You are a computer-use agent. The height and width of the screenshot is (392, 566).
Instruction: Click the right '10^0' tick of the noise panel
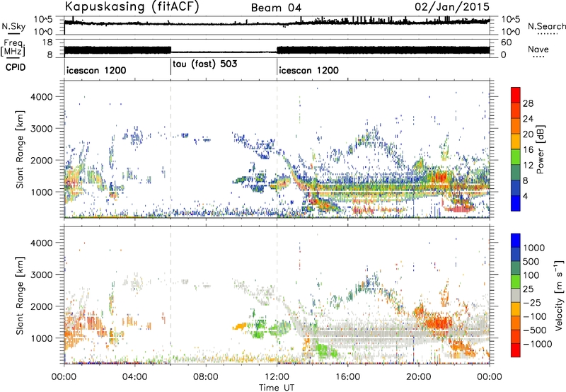tap(510, 32)
